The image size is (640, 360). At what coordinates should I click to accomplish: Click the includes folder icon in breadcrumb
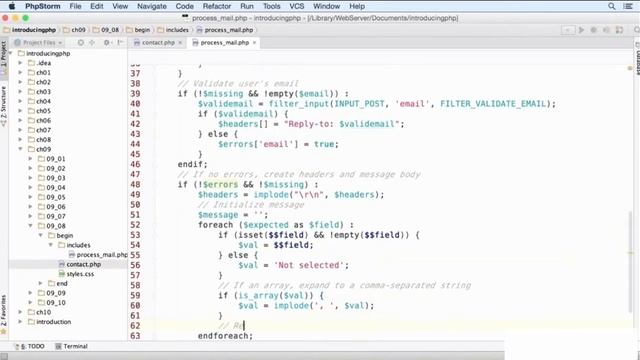click(160, 30)
